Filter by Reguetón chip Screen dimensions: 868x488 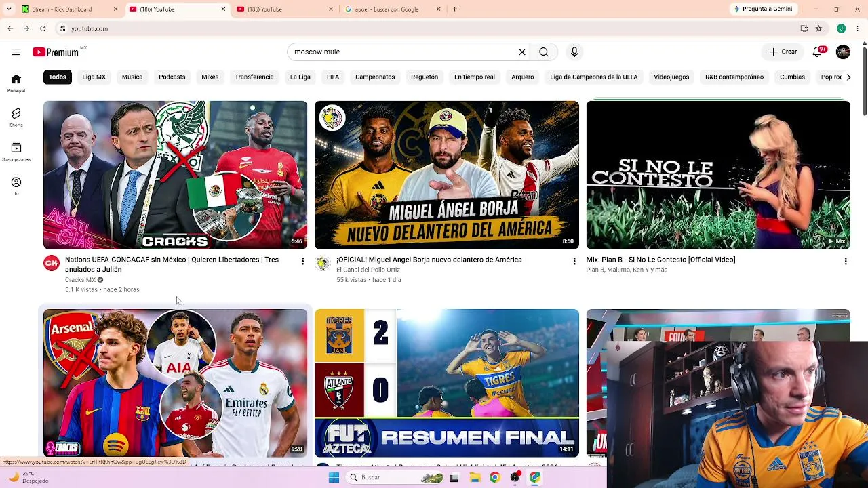425,77
